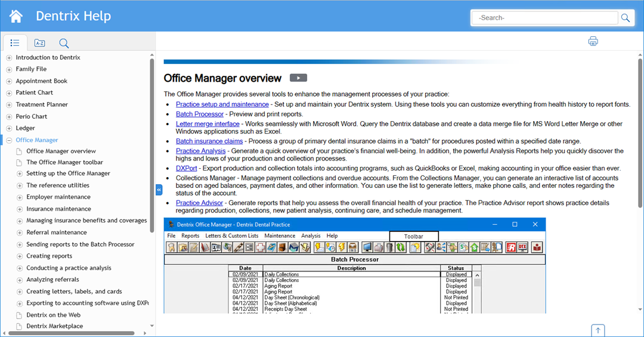
Task: Expand the Appointment Book section
Action: pyautogui.click(x=9, y=81)
